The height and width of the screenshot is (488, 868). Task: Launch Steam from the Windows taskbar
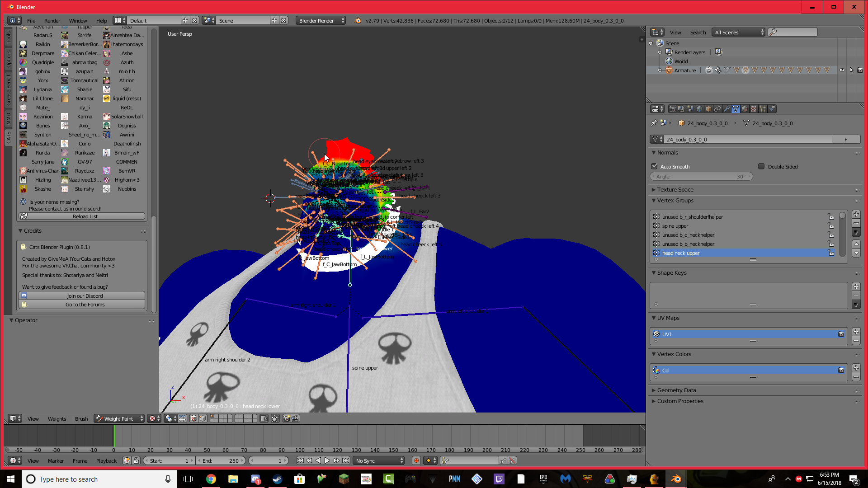277,479
